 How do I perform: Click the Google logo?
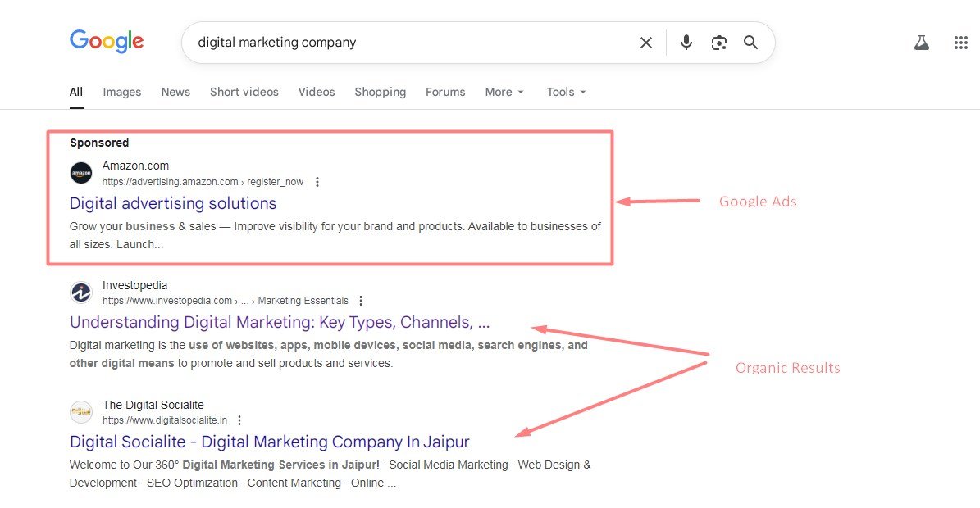[x=107, y=42]
